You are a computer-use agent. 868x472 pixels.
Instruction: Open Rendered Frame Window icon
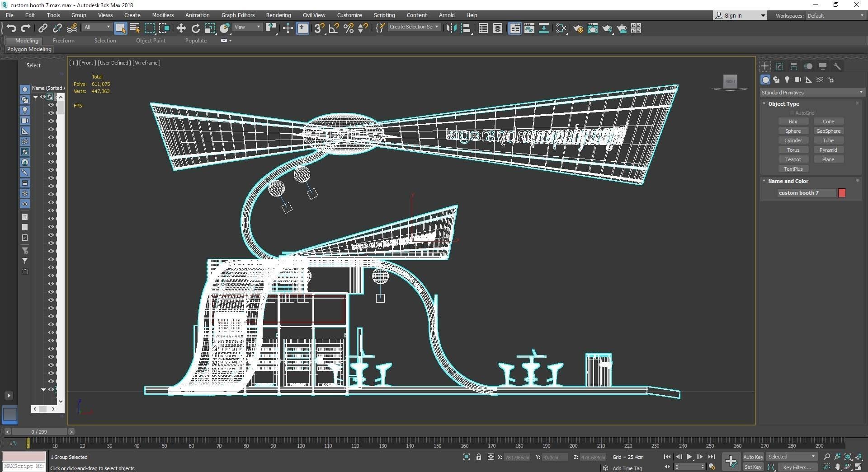(x=593, y=28)
